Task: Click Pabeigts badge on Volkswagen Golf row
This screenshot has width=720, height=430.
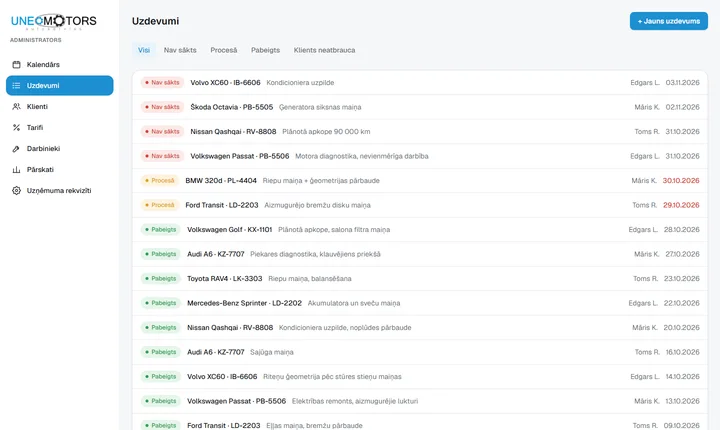Action: tap(161, 230)
